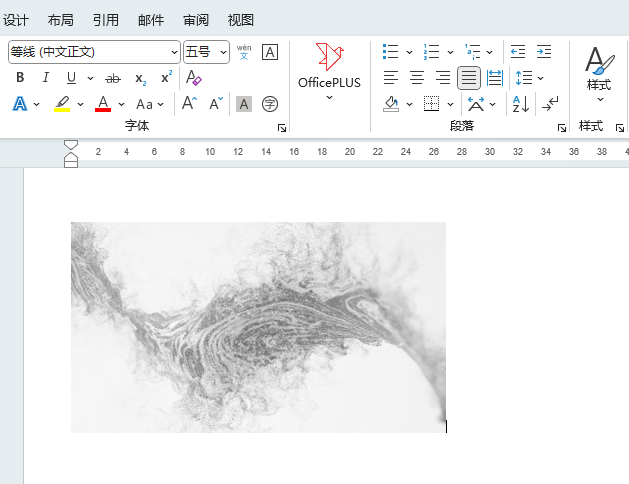Expand Asian layout dropdown arrow
The image size is (629, 484).
click(x=493, y=104)
